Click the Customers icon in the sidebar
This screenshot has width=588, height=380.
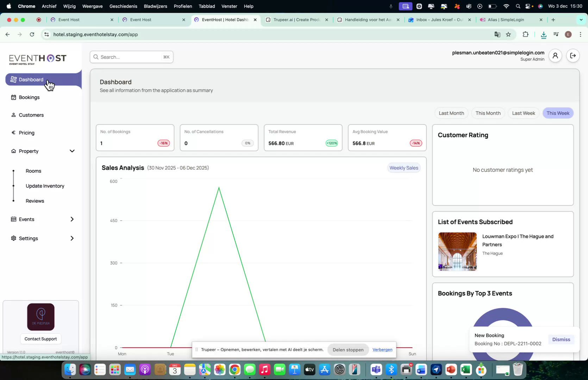[13, 115]
